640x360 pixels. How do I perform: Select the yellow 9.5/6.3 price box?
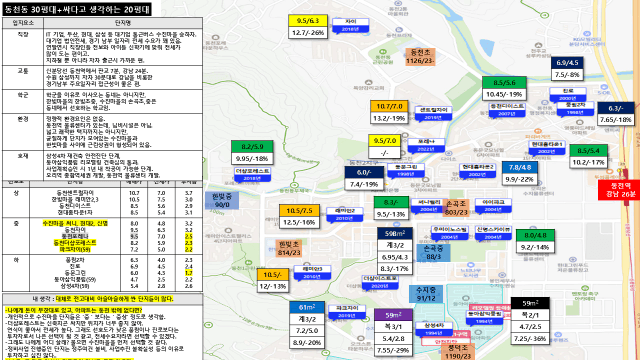tap(308, 21)
